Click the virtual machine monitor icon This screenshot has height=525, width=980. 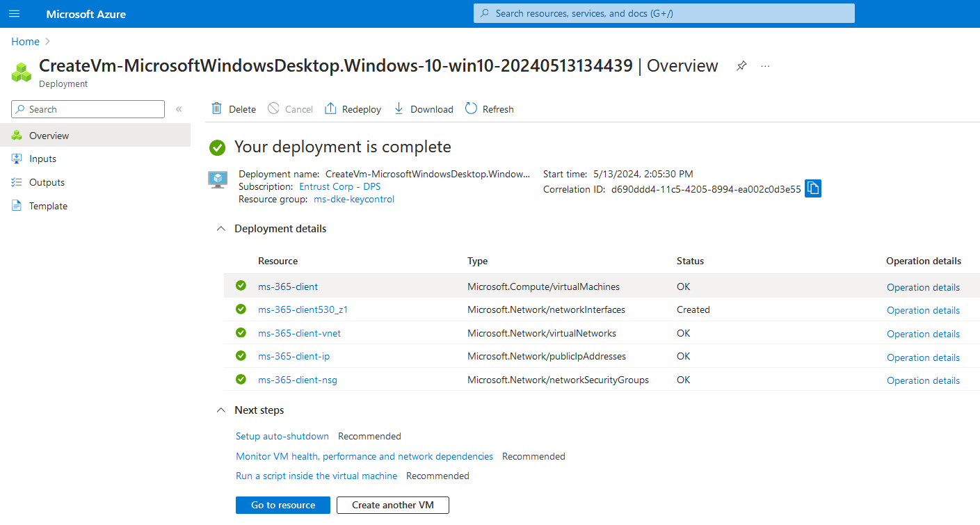click(218, 179)
